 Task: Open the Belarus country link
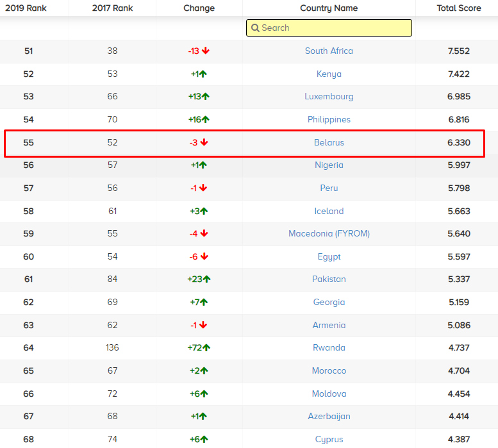(x=329, y=143)
